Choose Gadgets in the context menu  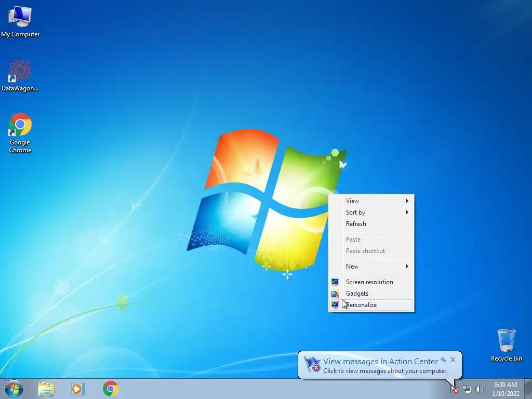coord(371,294)
